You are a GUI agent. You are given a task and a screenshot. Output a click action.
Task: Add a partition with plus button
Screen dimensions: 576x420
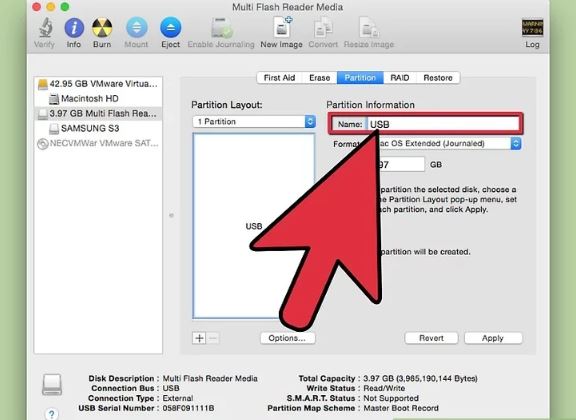(x=199, y=338)
